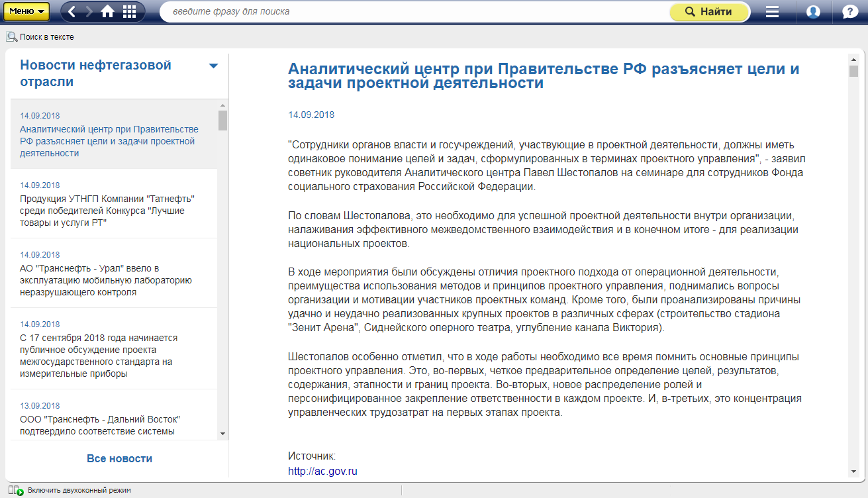
Task: Open the 'Все новости' link
Action: click(119, 458)
